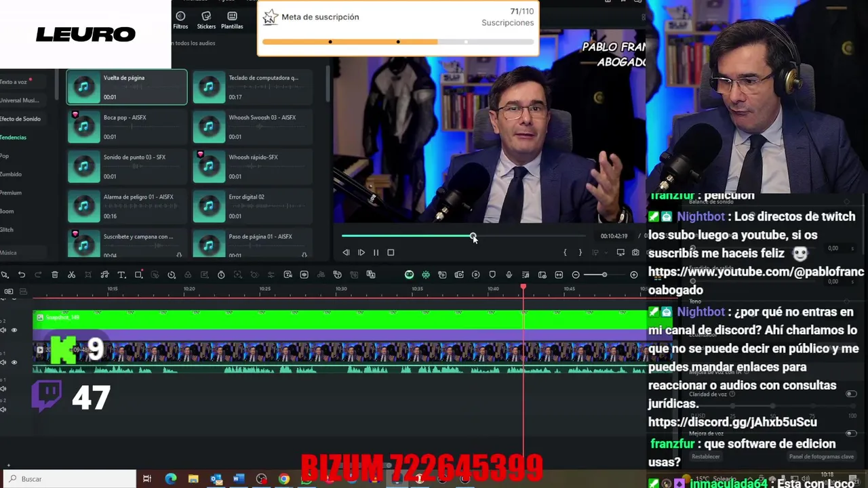Image resolution: width=868 pixels, height=488 pixels.
Task: Click the monitor display icon under preview
Action: click(x=620, y=252)
